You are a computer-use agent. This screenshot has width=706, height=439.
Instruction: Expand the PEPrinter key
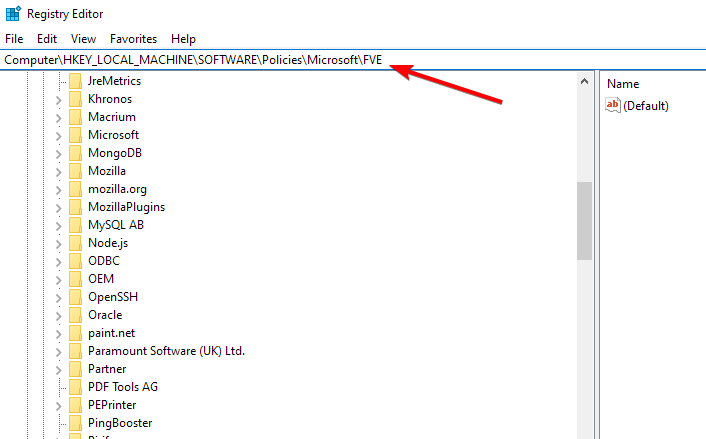pyautogui.click(x=59, y=406)
